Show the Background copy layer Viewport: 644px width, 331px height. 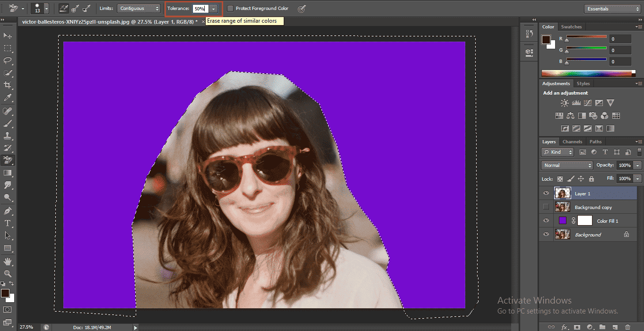point(546,207)
